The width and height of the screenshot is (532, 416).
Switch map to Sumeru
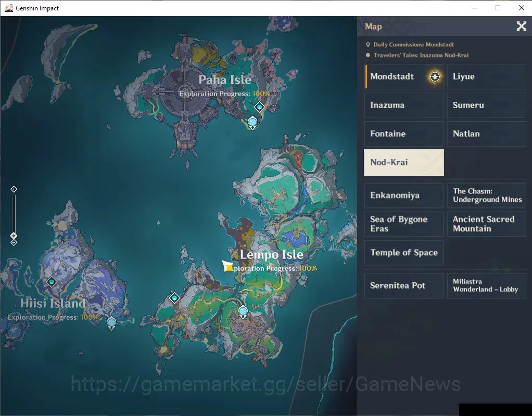click(x=486, y=105)
